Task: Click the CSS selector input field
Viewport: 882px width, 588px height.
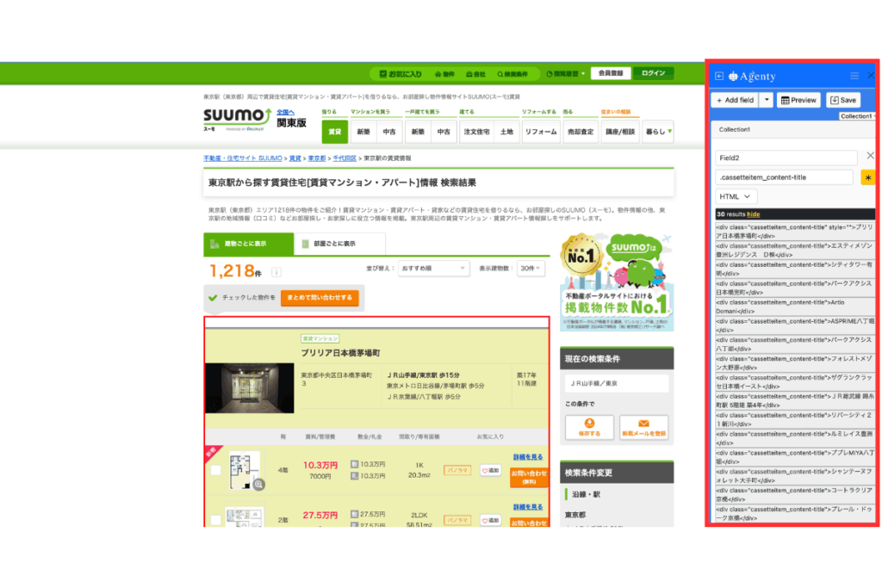Action: pos(784,177)
